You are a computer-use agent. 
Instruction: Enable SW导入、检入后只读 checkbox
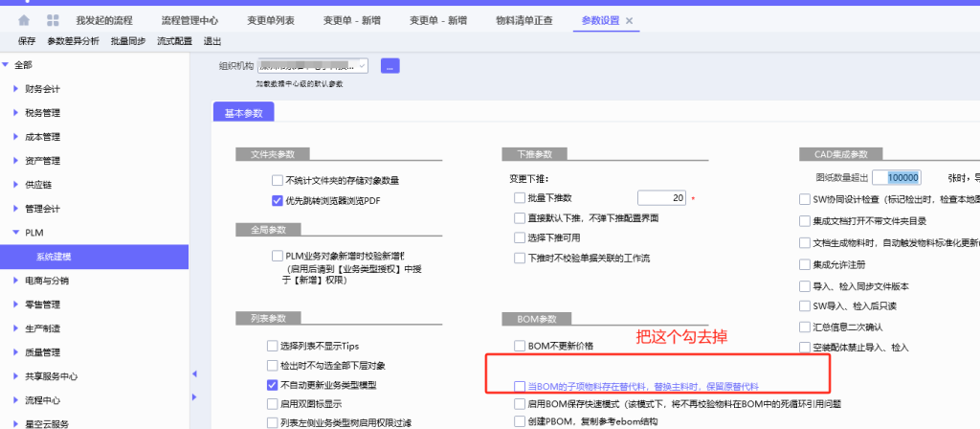804,306
